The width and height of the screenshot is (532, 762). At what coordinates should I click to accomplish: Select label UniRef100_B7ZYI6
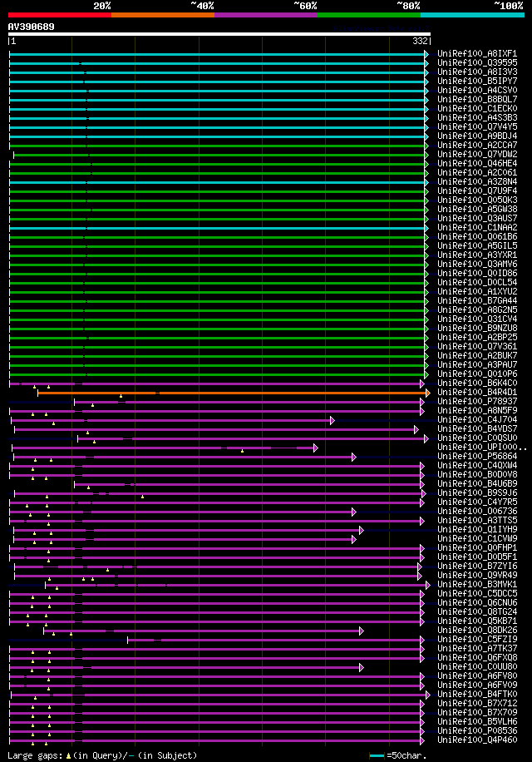coord(477,567)
